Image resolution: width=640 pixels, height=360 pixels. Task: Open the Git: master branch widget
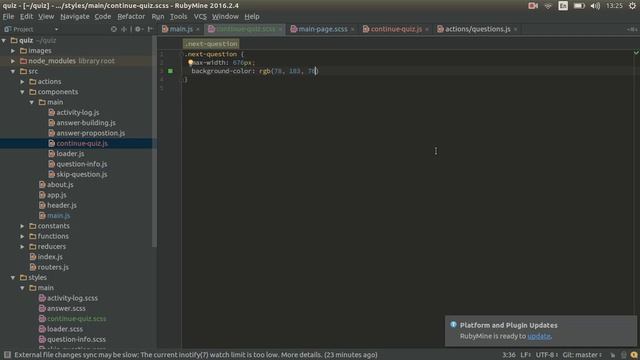point(582,355)
